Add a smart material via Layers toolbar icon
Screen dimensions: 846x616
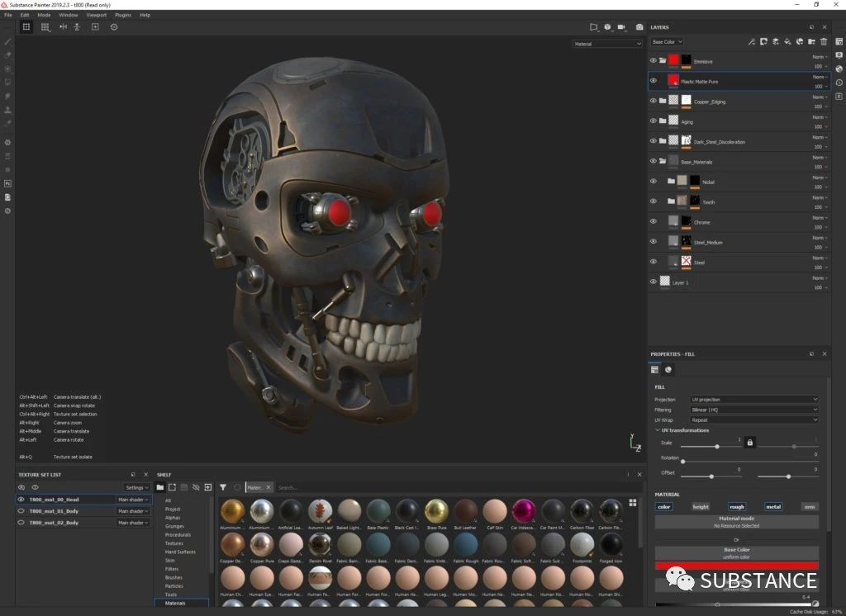[x=800, y=41]
